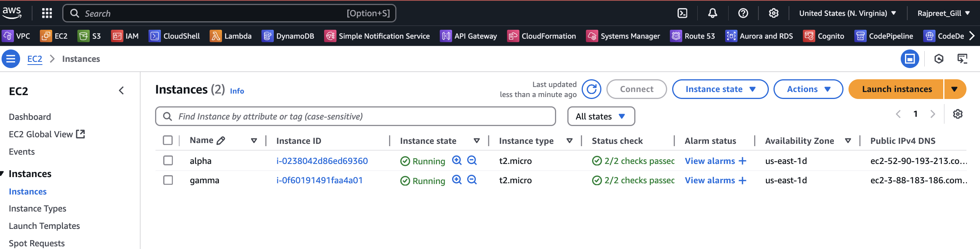
Task: Open EC2 service shortcut in favorites bar
Action: coord(54,36)
